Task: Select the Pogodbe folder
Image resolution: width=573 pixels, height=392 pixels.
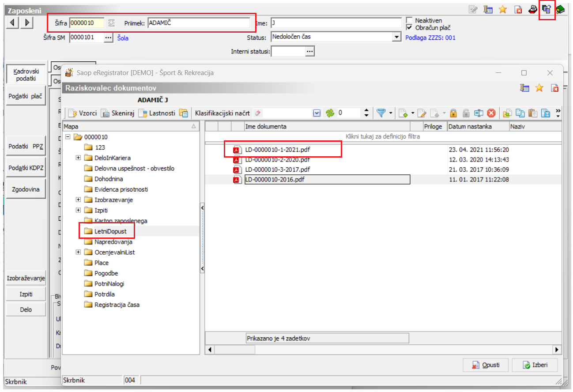Action: [106, 273]
